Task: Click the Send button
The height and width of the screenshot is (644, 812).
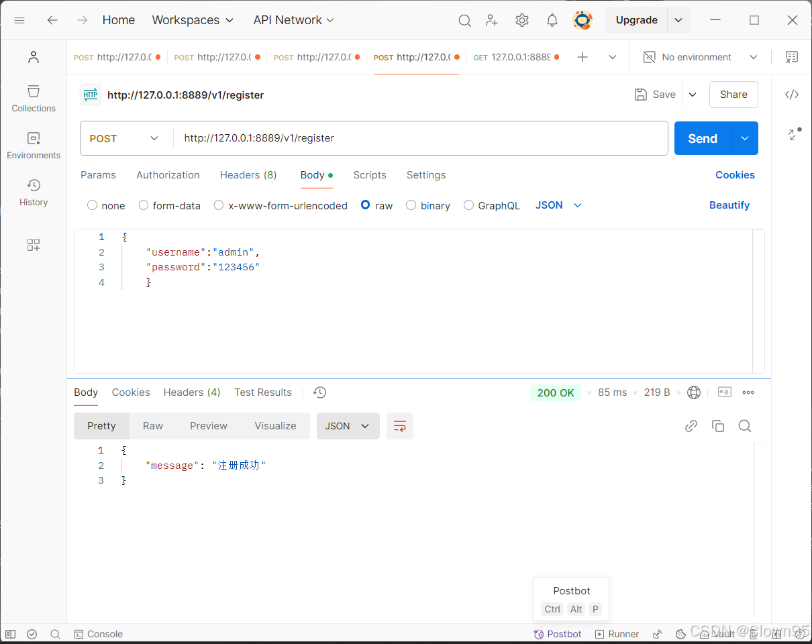Action: coord(703,138)
